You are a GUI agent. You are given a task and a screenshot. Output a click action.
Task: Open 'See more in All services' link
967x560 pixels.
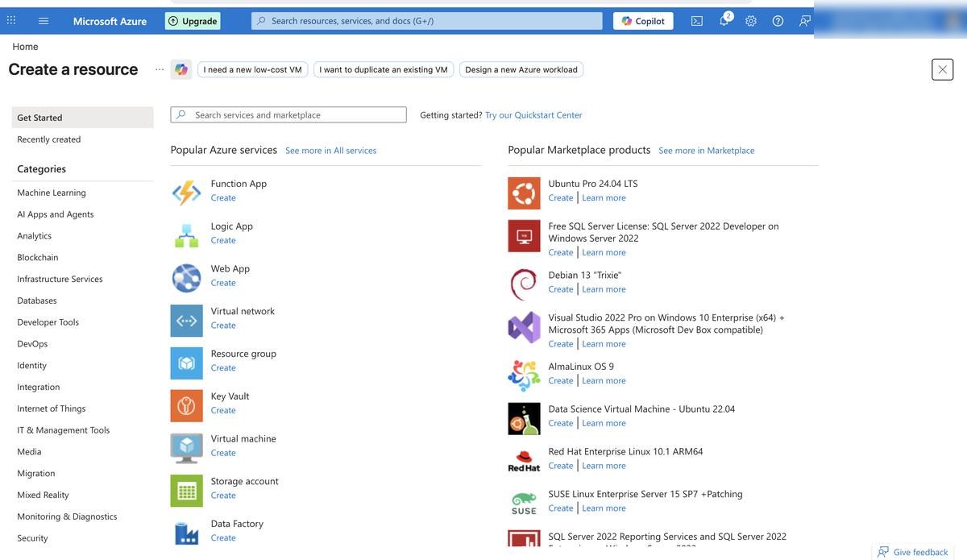pyautogui.click(x=330, y=151)
